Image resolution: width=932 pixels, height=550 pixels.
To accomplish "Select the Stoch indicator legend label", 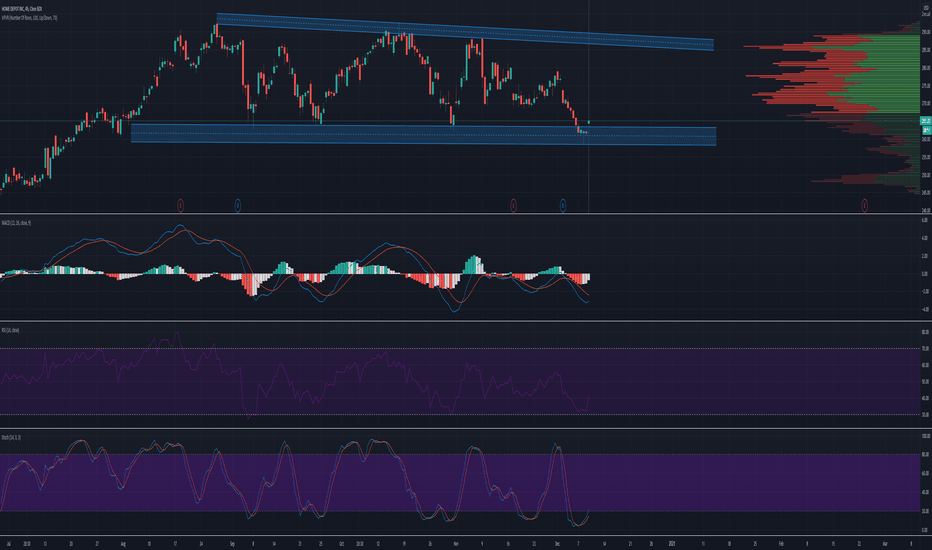I will point(11,437).
